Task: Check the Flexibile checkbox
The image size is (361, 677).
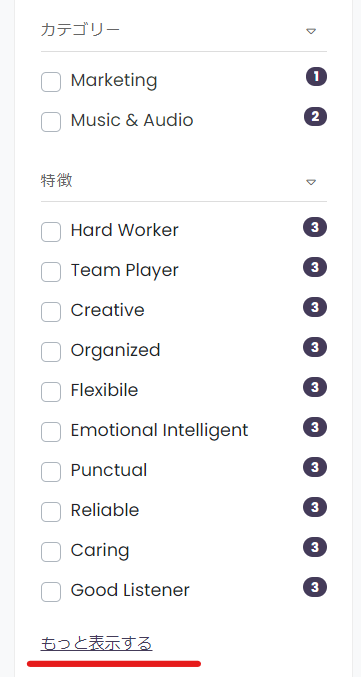Action: pyautogui.click(x=51, y=392)
